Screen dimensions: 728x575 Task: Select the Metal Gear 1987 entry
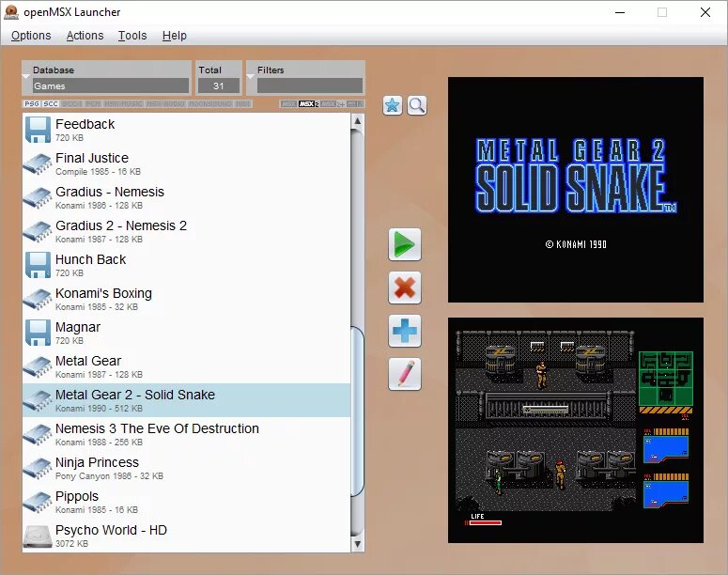point(187,366)
